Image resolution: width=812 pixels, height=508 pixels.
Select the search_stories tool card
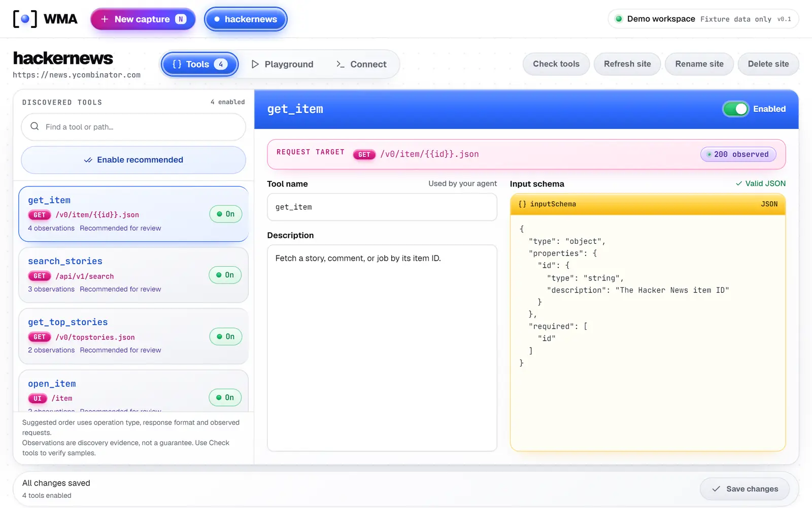click(x=133, y=275)
